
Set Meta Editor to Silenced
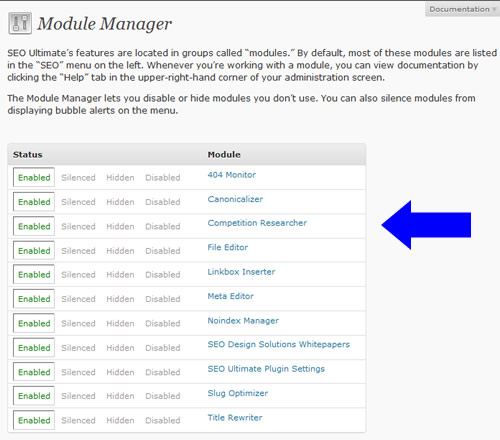tap(78, 299)
